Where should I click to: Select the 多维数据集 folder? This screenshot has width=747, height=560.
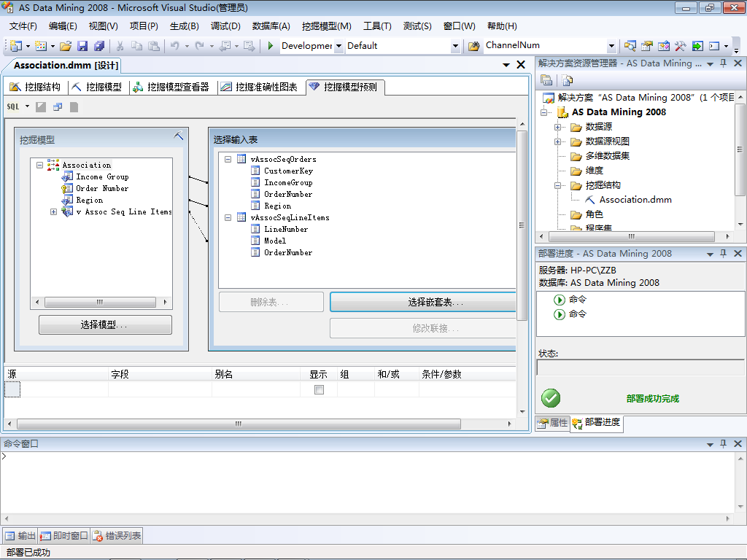click(607, 156)
